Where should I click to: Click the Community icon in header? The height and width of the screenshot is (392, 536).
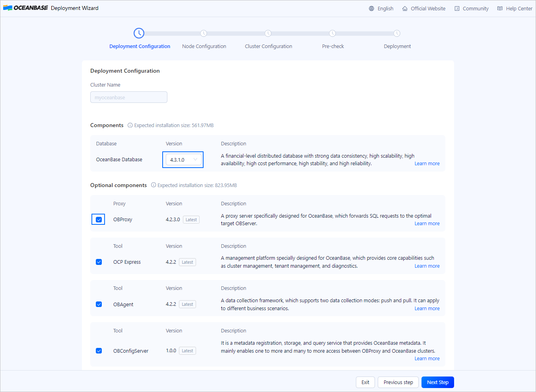(x=457, y=8)
